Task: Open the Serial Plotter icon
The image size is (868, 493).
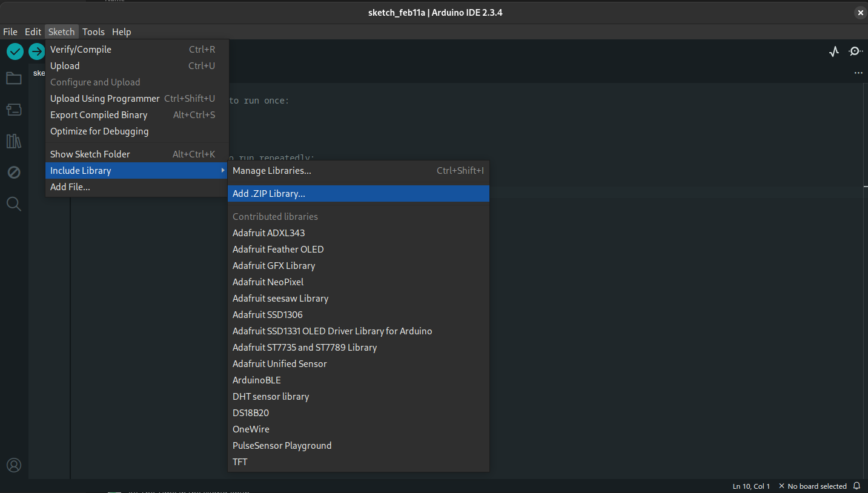Action: click(x=834, y=51)
